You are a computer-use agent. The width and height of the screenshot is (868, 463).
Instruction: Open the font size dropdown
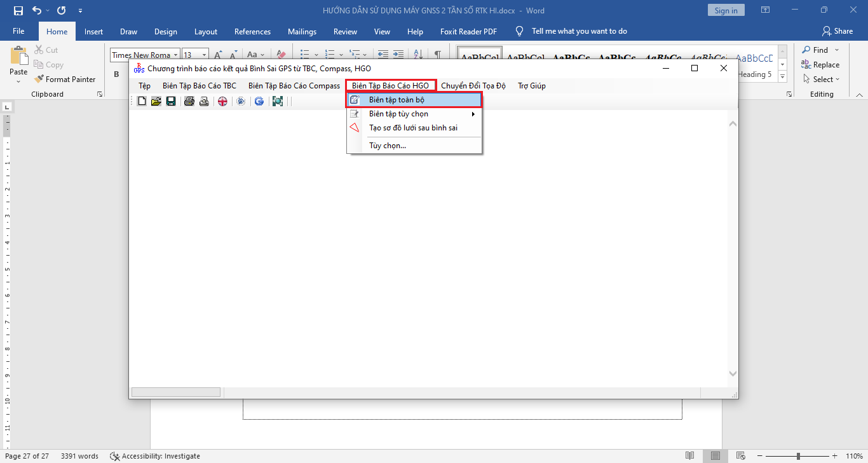click(x=204, y=55)
